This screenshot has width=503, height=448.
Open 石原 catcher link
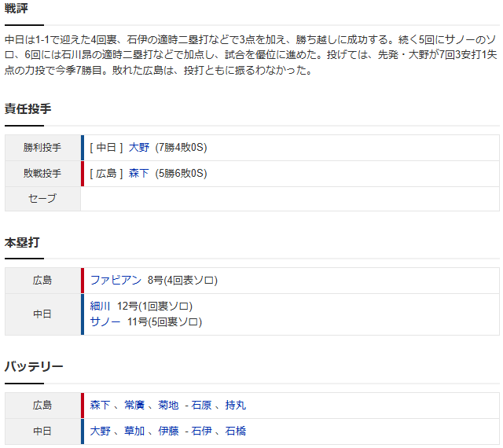[x=201, y=406]
